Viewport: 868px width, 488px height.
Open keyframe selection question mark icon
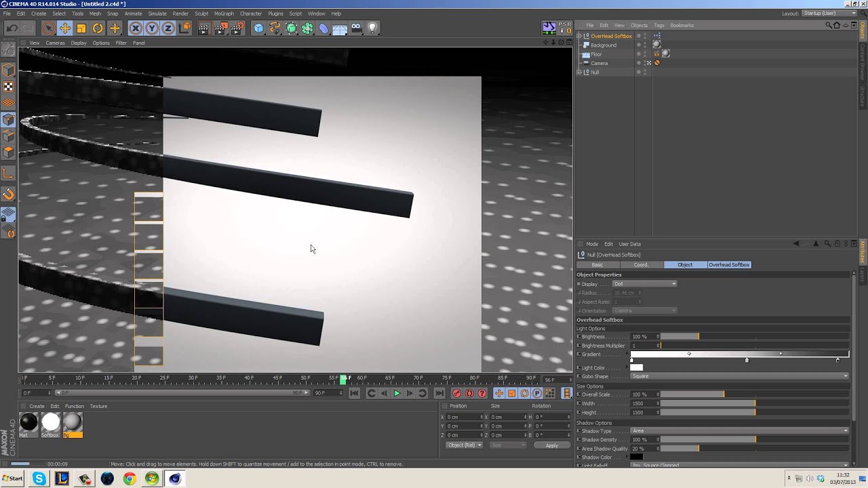[482, 393]
